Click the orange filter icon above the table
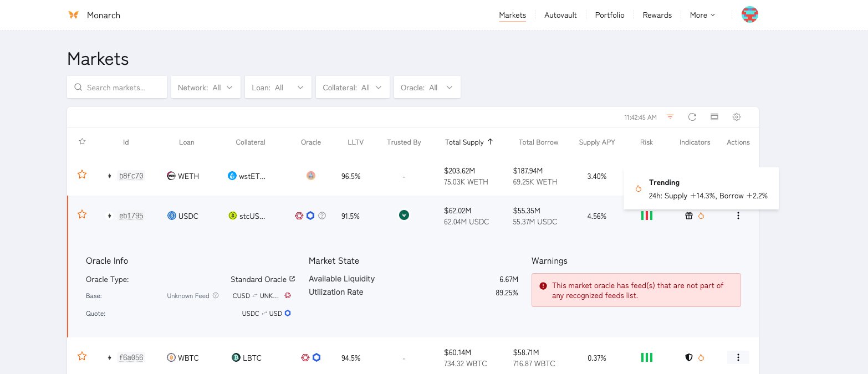 [x=670, y=117]
